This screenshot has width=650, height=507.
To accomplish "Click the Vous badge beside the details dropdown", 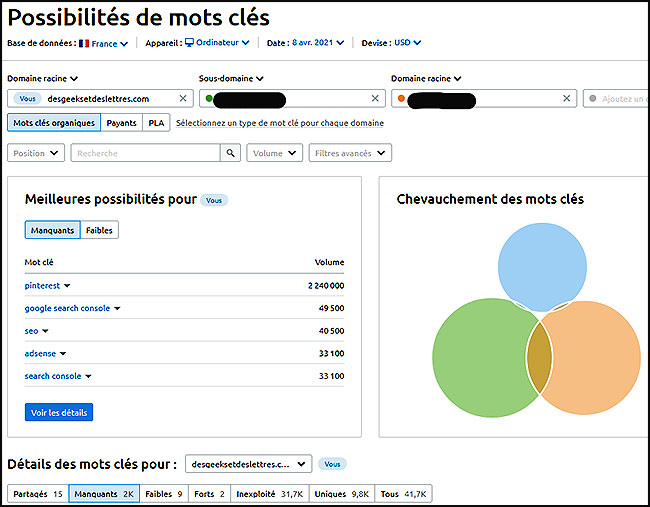I will (x=332, y=464).
